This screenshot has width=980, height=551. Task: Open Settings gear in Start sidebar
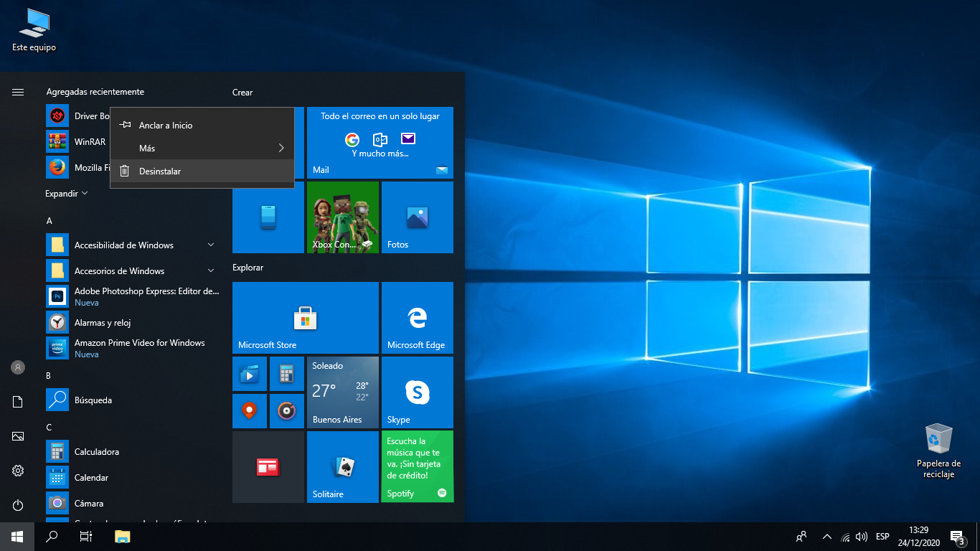18,471
